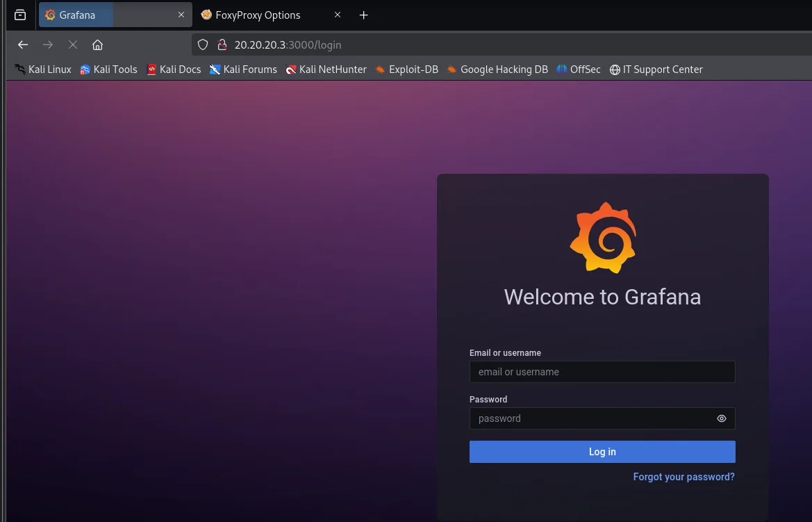Open the Kali NetHunter bookmark
The image size is (812, 522).
[326, 70]
